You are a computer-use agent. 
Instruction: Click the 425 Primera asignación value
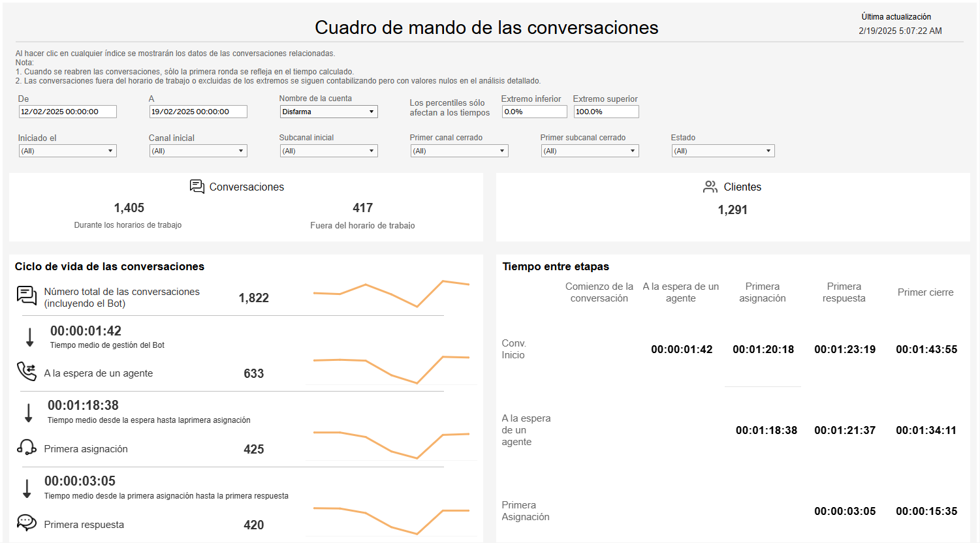click(254, 450)
